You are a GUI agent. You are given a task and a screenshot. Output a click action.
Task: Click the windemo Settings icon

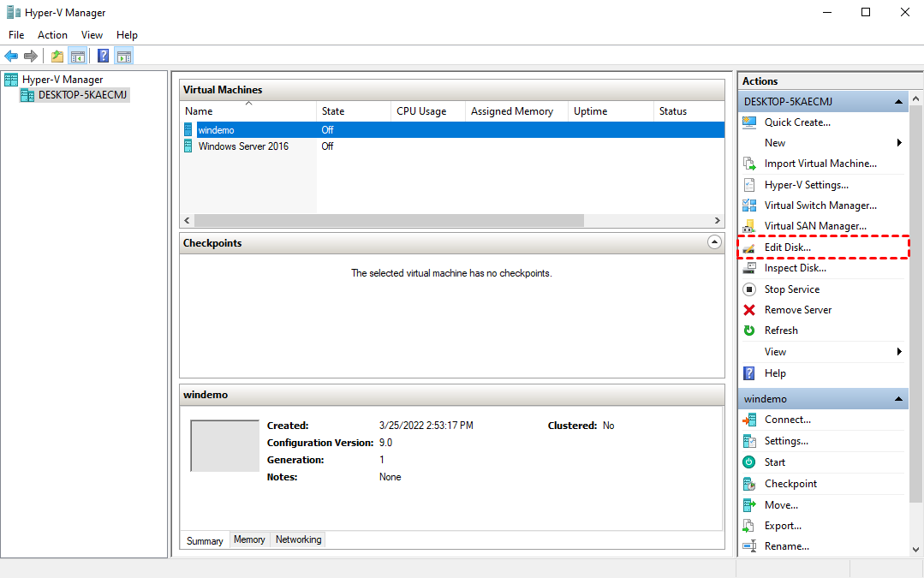point(749,441)
